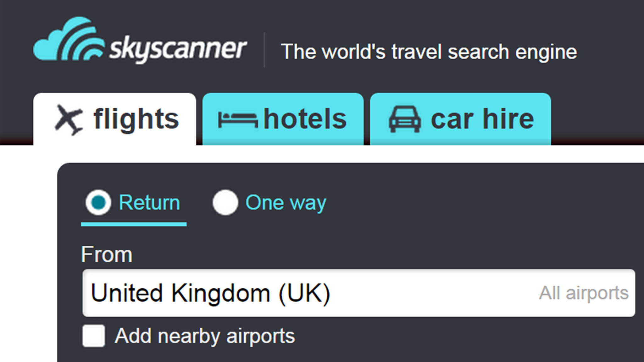This screenshot has height=362, width=644.
Task: Click the From field label
Action: (107, 254)
